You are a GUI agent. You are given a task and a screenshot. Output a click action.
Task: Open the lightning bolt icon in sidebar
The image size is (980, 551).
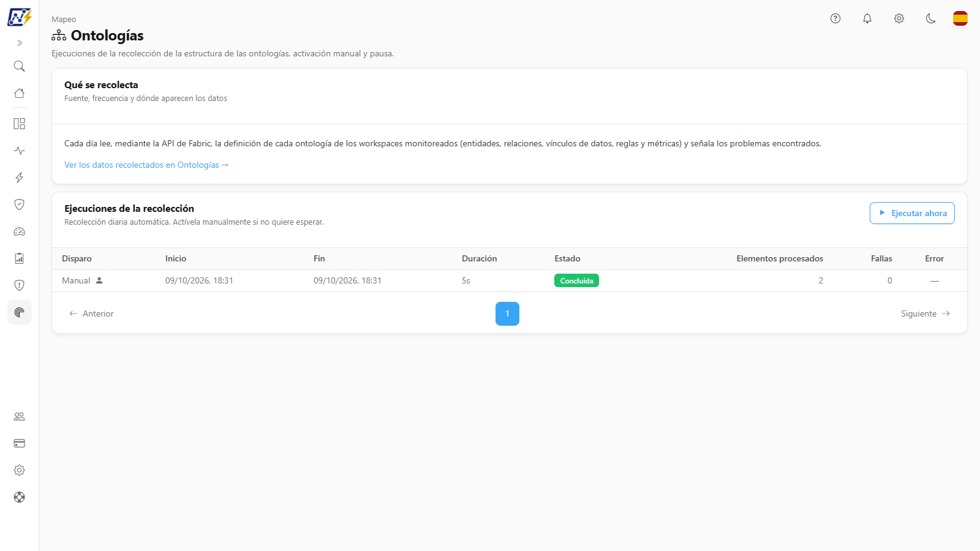[x=20, y=178]
